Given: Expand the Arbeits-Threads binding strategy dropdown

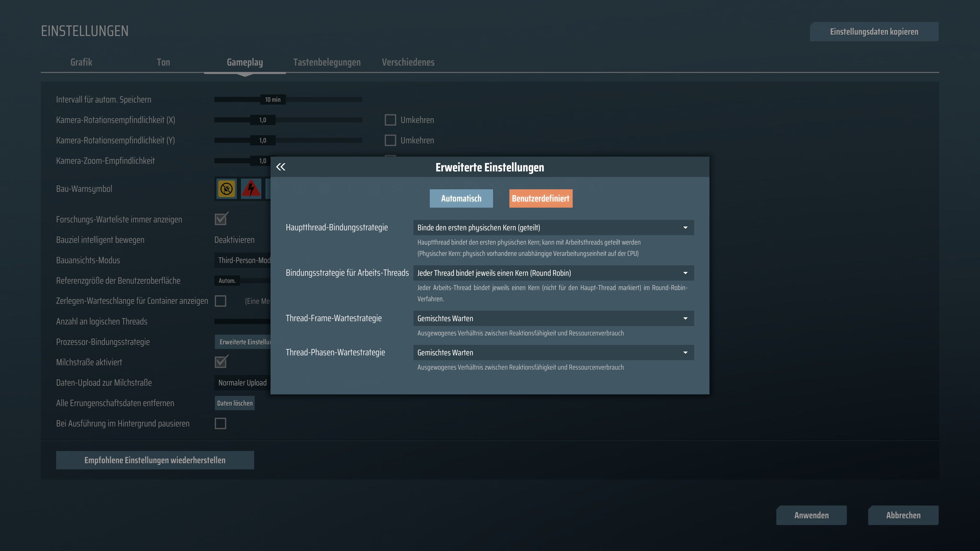Looking at the screenshot, I should [553, 273].
